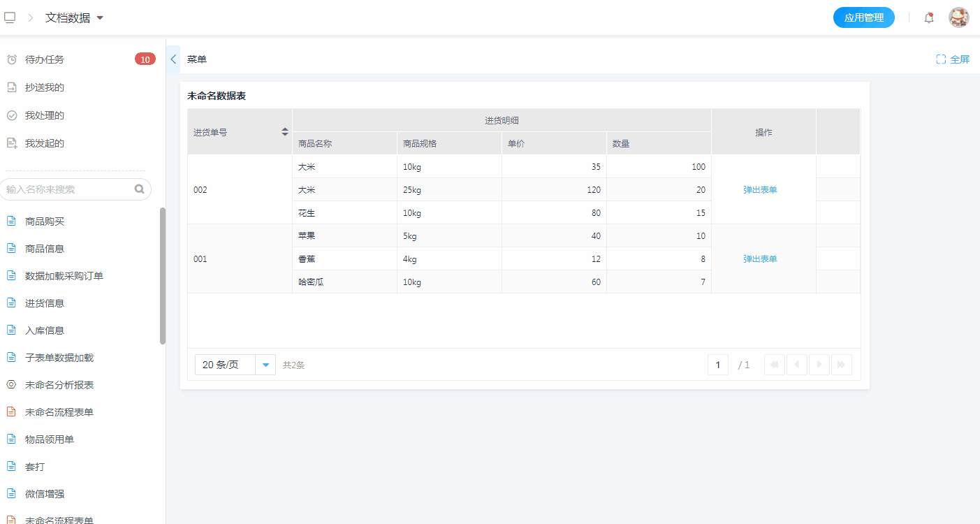Open the user avatar profile
Viewport: 980px width, 524px height.
(958, 18)
